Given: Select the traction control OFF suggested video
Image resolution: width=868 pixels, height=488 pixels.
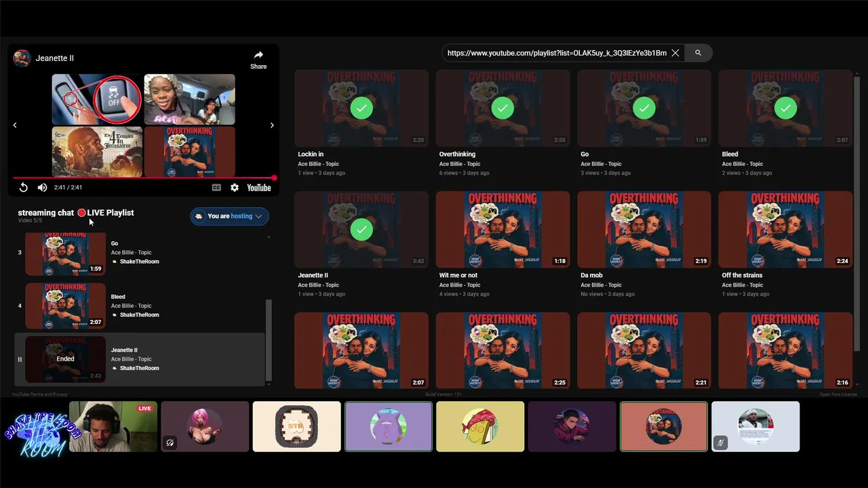Looking at the screenshot, I should pyautogui.click(x=97, y=100).
